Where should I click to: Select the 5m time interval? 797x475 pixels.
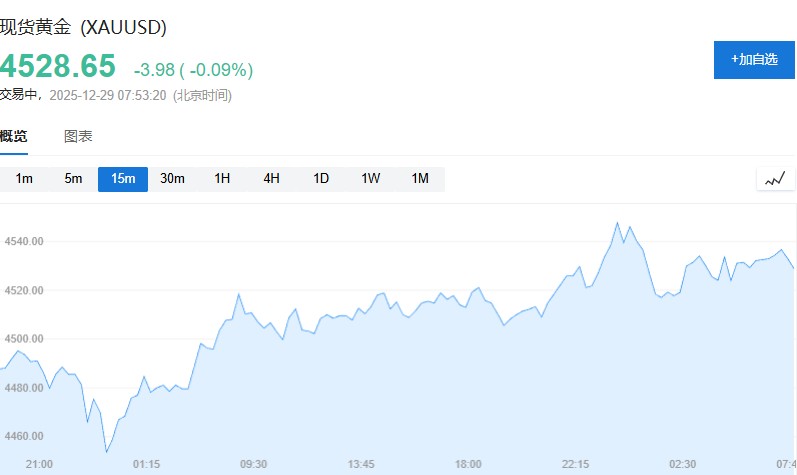click(x=73, y=179)
